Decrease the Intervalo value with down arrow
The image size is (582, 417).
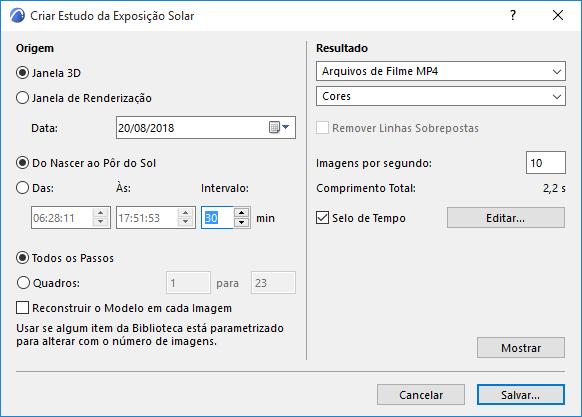tap(242, 222)
